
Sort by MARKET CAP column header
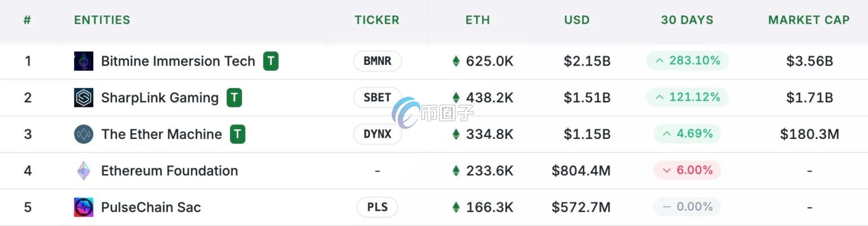(809, 20)
